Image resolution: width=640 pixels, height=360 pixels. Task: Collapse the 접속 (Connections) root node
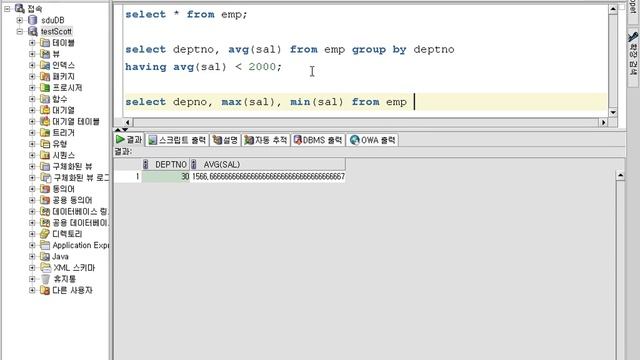tap(7, 9)
